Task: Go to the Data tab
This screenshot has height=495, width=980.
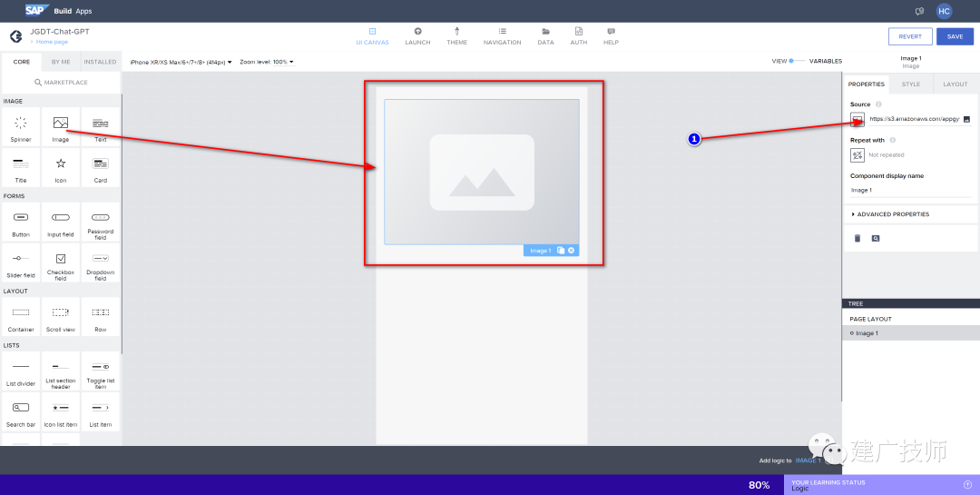Action: coord(545,36)
